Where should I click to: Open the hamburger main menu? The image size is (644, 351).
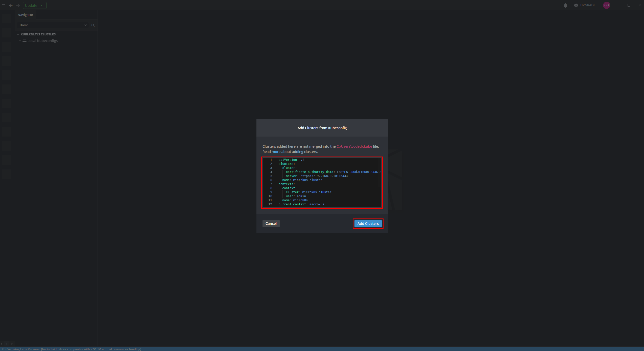(3, 5)
